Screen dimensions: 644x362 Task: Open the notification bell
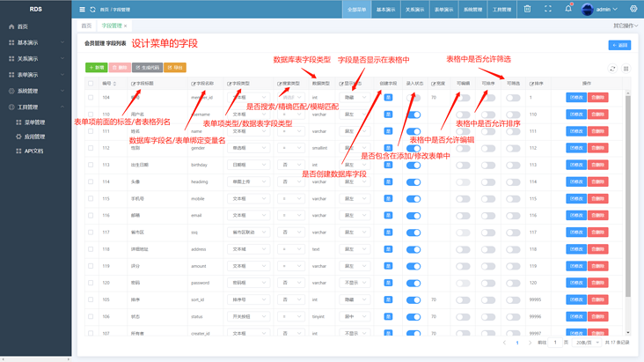click(x=568, y=8)
